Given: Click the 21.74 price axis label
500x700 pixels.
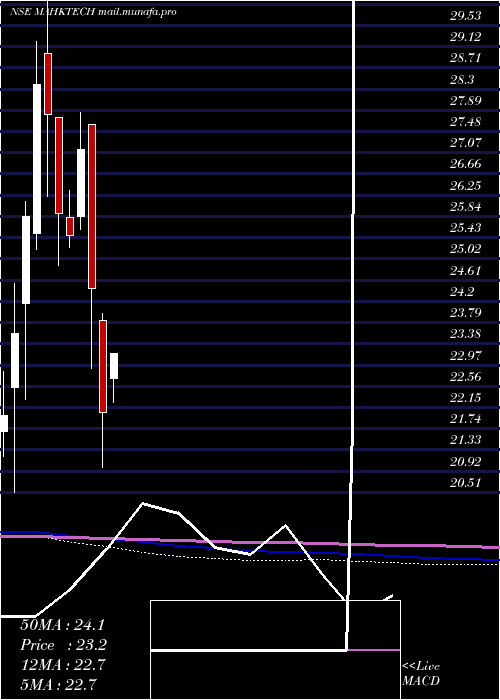Looking at the screenshot, I should [x=466, y=419].
